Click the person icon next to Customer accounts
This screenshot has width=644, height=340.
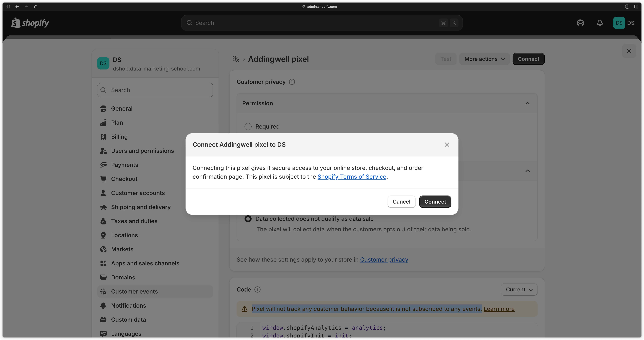point(103,193)
